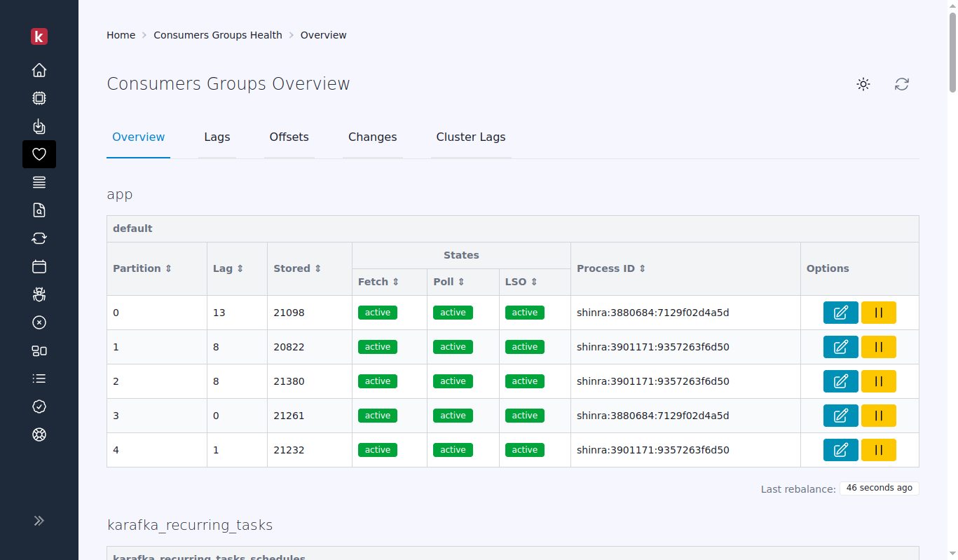Open the Explorer document-search icon
The height and width of the screenshot is (560, 958).
pos(39,210)
